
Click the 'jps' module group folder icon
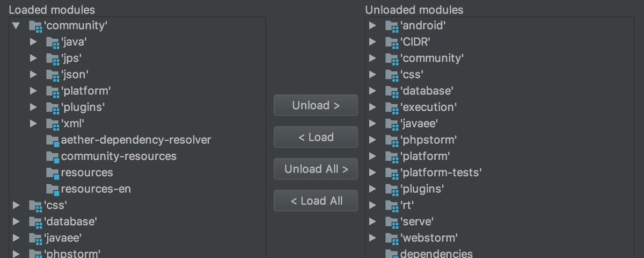click(53, 59)
